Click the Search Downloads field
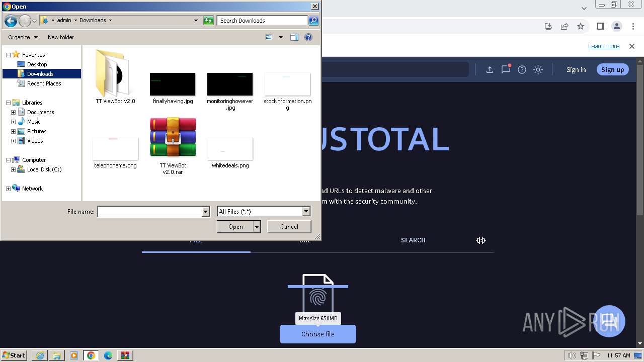 point(263,21)
